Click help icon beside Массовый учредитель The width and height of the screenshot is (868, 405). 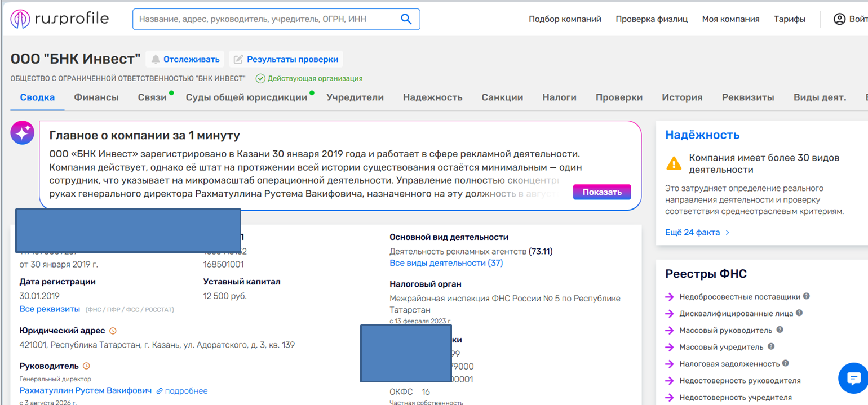point(771,347)
